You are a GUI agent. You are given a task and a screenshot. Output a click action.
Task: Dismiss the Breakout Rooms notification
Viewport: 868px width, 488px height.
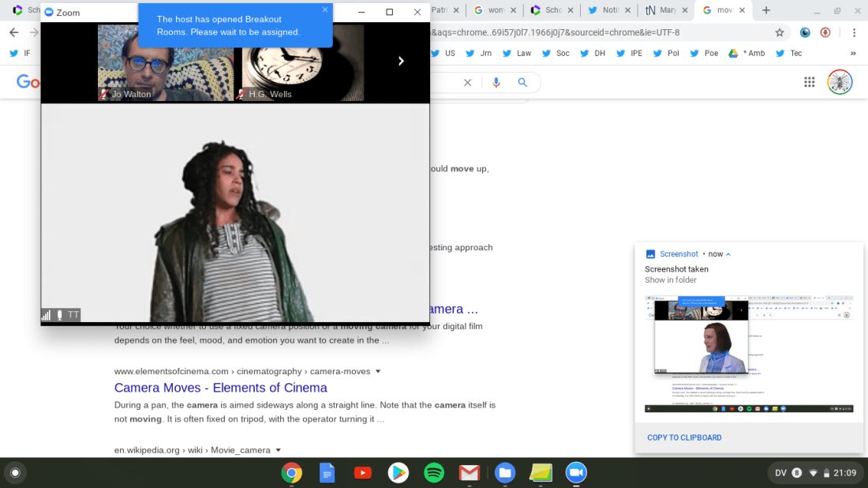click(x=325, y=10)
